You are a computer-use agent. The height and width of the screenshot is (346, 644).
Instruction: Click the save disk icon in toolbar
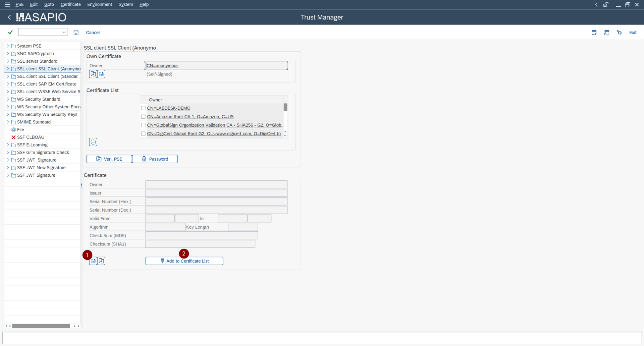coord(76,33)
